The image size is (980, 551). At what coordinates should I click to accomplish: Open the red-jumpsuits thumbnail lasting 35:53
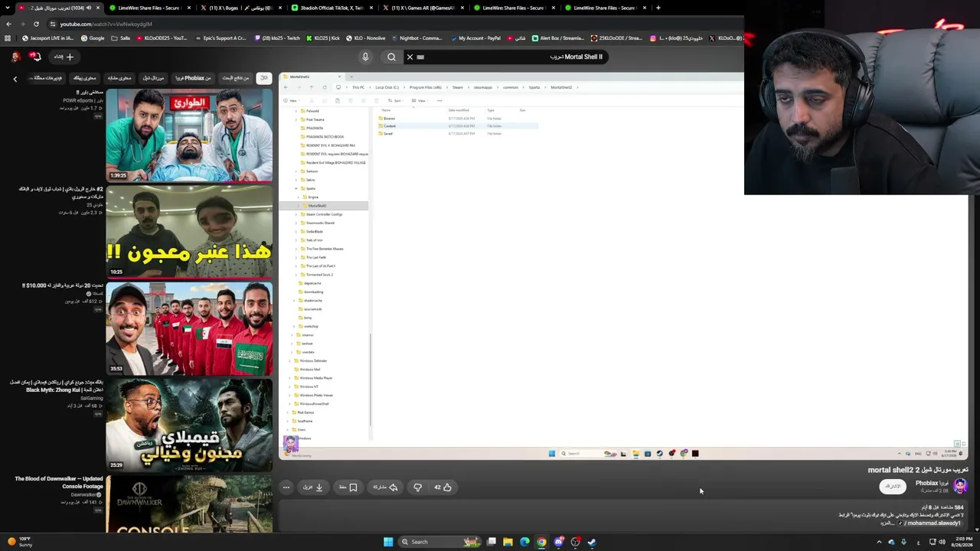189,328
